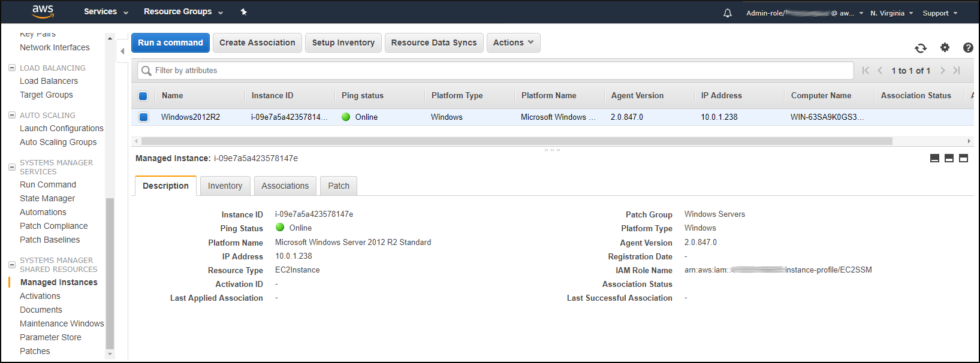Image resolution: width=980 pixels, height=363 pixels.
Task: Collapse Systems Manager Services section
Action: (11, 167)
